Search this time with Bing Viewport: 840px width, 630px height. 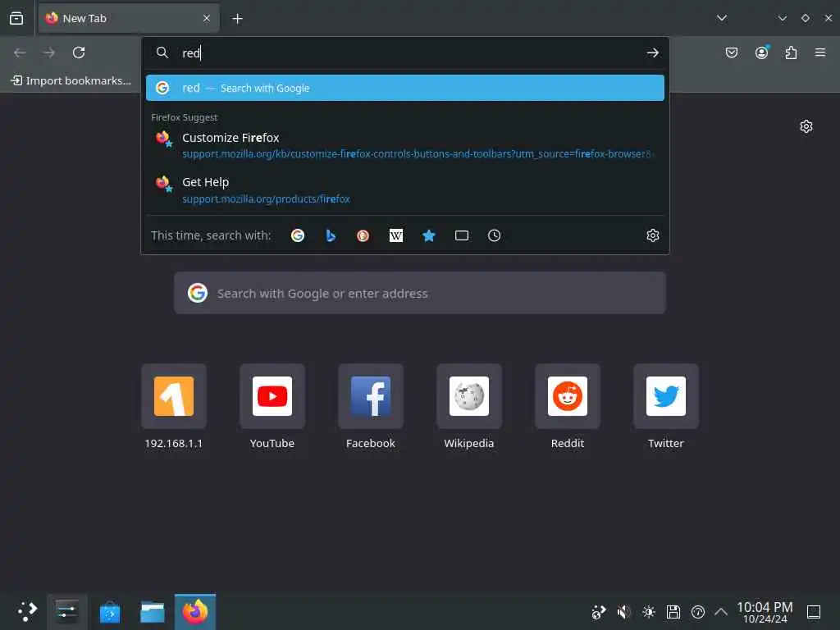[331, 235]
